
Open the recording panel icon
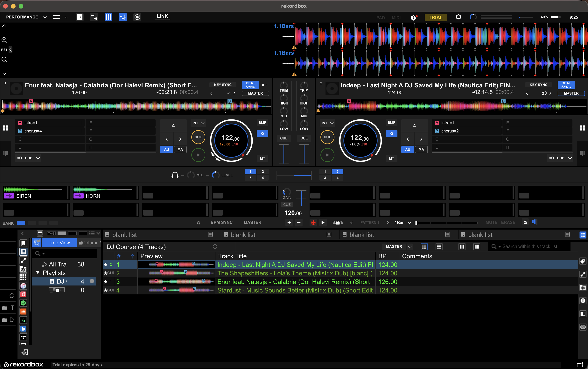137,17
